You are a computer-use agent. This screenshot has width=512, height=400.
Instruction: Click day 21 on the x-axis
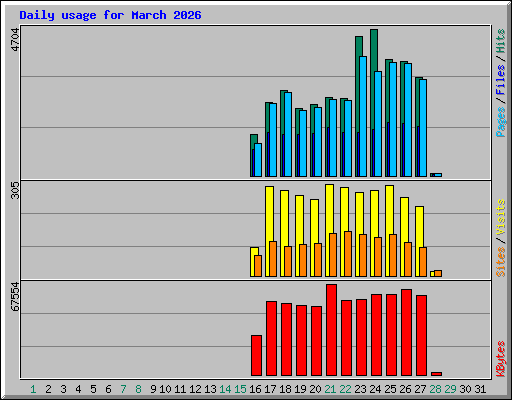[330, 389]
